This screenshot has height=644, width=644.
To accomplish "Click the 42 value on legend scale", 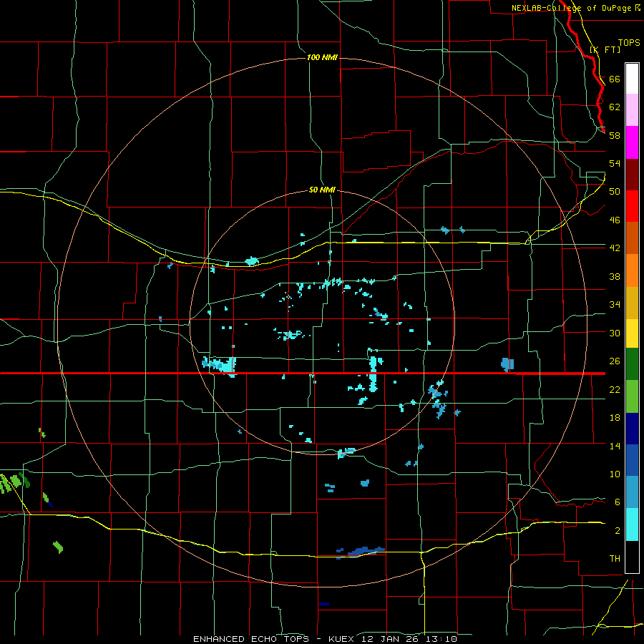I will point(615,248).
